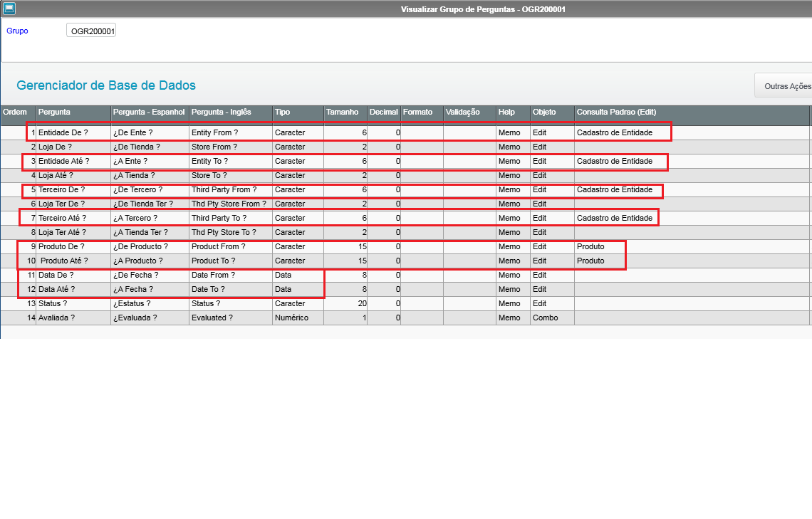The height and width of the screenshot is (519, 812).
Task: Click the '¿De Tienda ?' Spanish cell
Action: point(150,147)
